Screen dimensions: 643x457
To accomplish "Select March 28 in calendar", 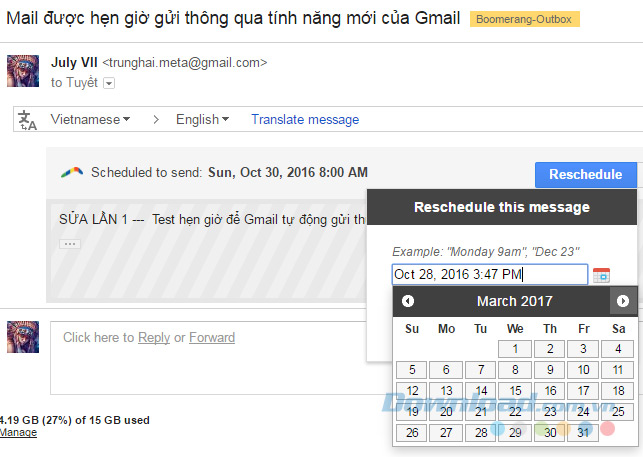I will pos(481,433).
